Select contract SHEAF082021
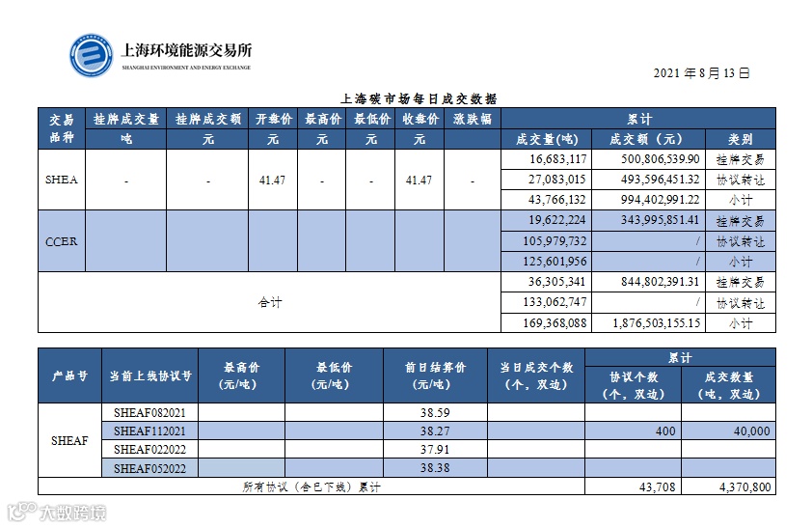This screenshot has width=812, height=528. click(149, 413)
